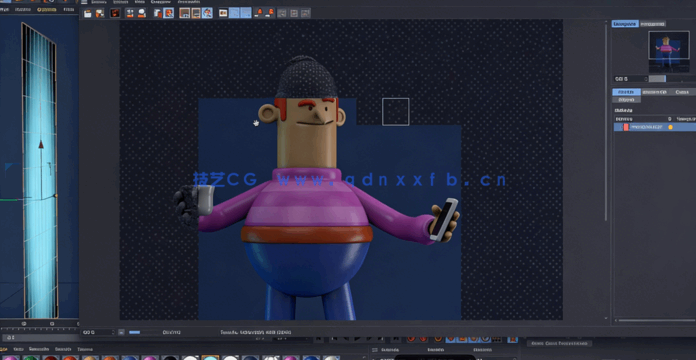Click the open-folder icon in the Picture Viewer toolbar
Screen dimensions: 696x360
tap(88, 13)
